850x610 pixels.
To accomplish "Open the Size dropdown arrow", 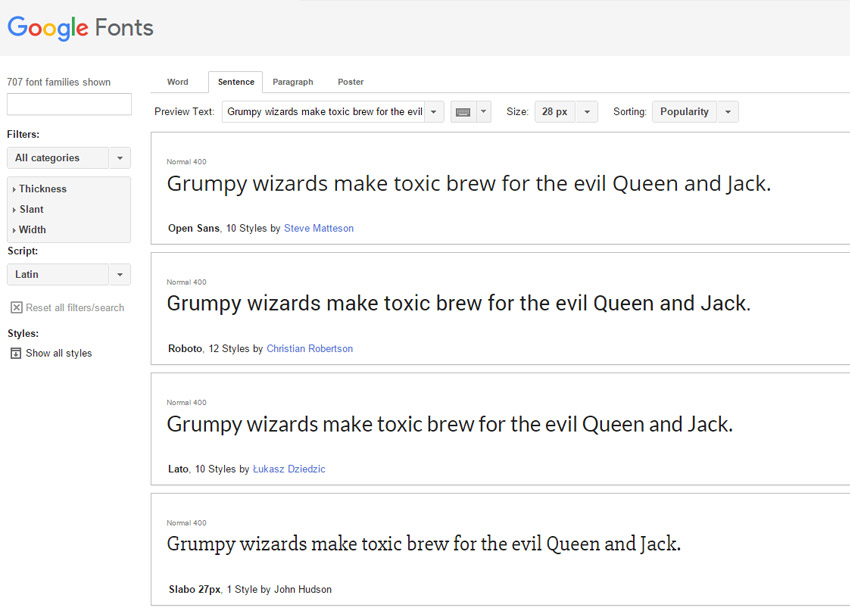I will point(587,112).
